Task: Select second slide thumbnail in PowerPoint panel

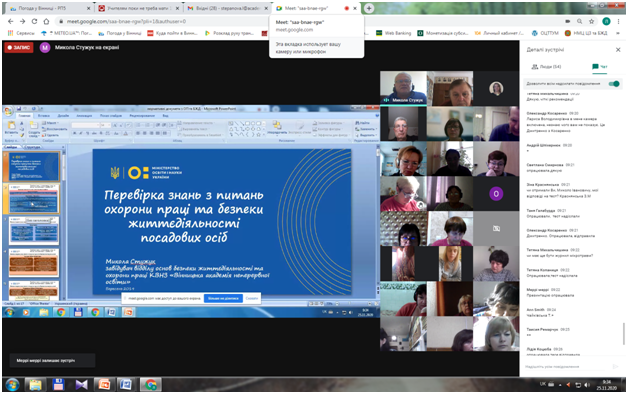Action: coord(34,199)
